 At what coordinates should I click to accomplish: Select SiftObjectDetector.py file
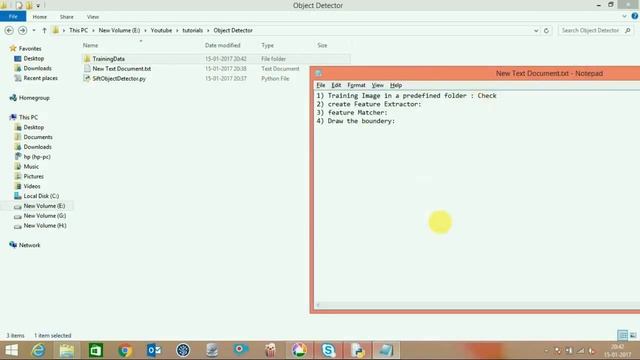(x=119, y=78)
